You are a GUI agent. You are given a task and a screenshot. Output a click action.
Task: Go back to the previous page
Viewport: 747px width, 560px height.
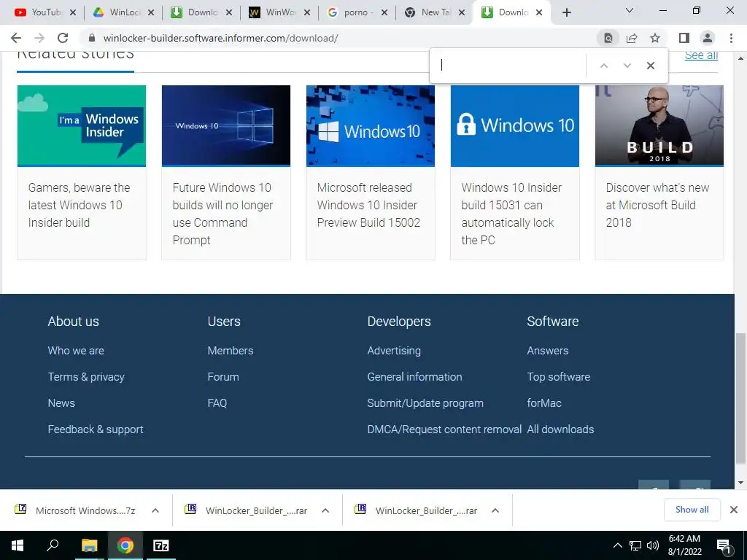click(16, 38)
